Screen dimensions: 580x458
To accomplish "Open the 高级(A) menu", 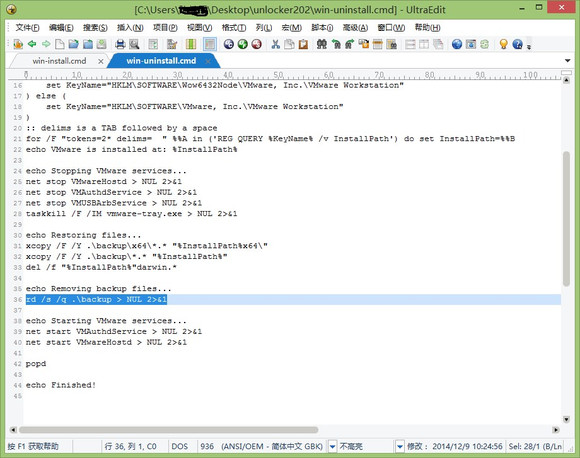I will (x=355, y=28).
